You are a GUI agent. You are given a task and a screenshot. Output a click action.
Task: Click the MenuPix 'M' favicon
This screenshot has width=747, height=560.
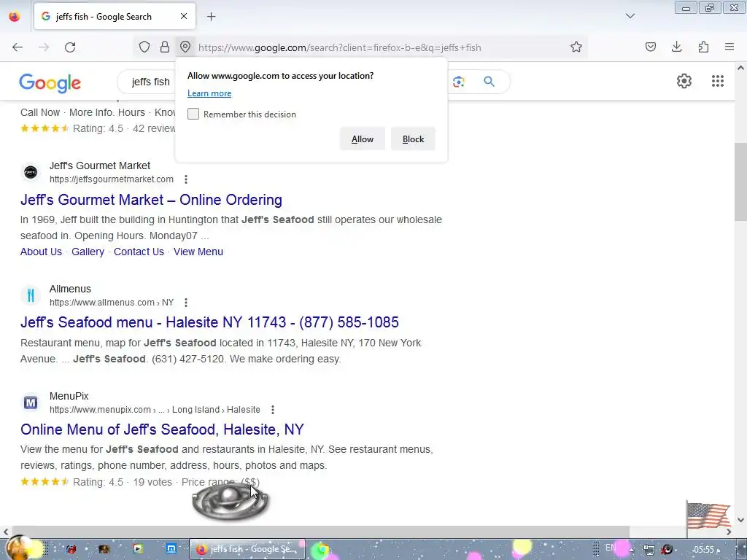[31, 402]
